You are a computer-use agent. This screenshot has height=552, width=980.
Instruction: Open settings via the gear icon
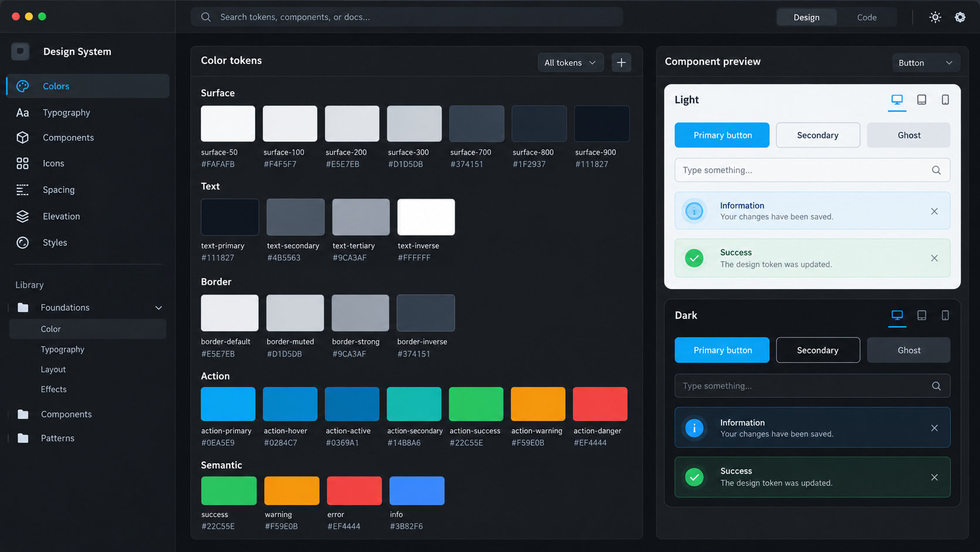click(960, 17)
